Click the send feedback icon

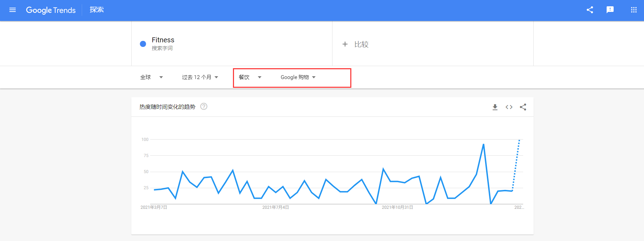(610, 10)
